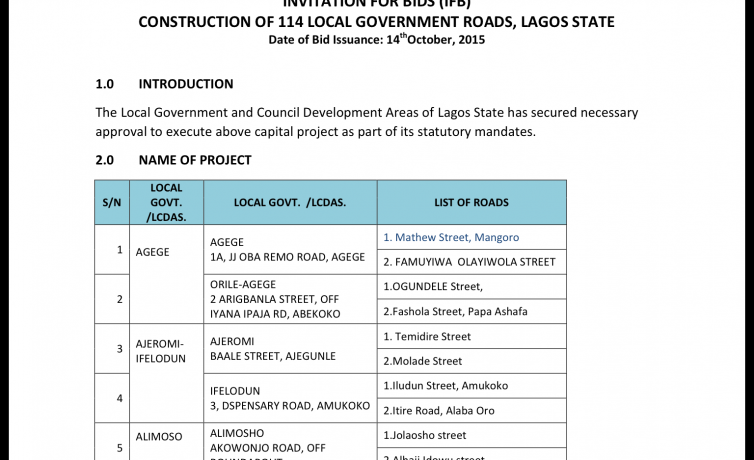Click the 'CONSTRUCTION OF 114 LOCAL GOVERNMENT ROADS' title
Image resolution: width=754 pixels, height=460 pixels.
click(x=377, y=22)
